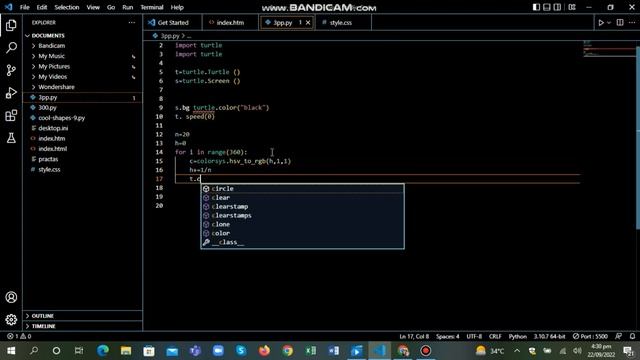Image resolution: width=640 pixels, height=360 pixels.
Task: Close the 3pp.py editor tab
Action: point(308,22)
